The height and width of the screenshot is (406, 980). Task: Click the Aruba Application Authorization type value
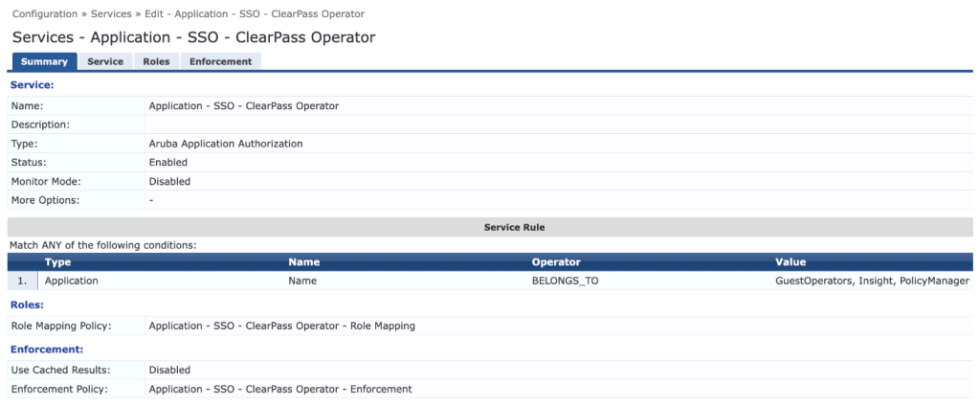click(x=226, y=144)
